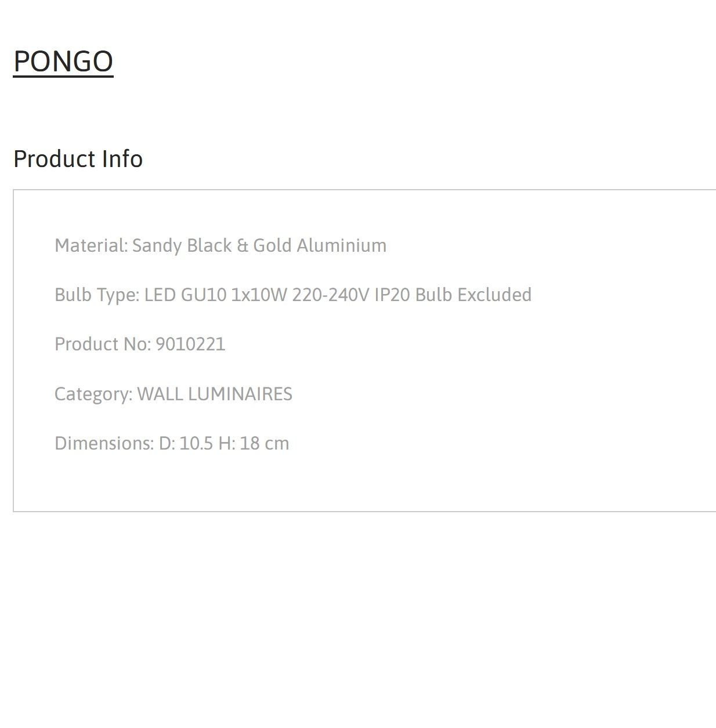The image size is (716, 728).
Task: Select the Bulb Type specification line
Action: click(x=293, y=295)
